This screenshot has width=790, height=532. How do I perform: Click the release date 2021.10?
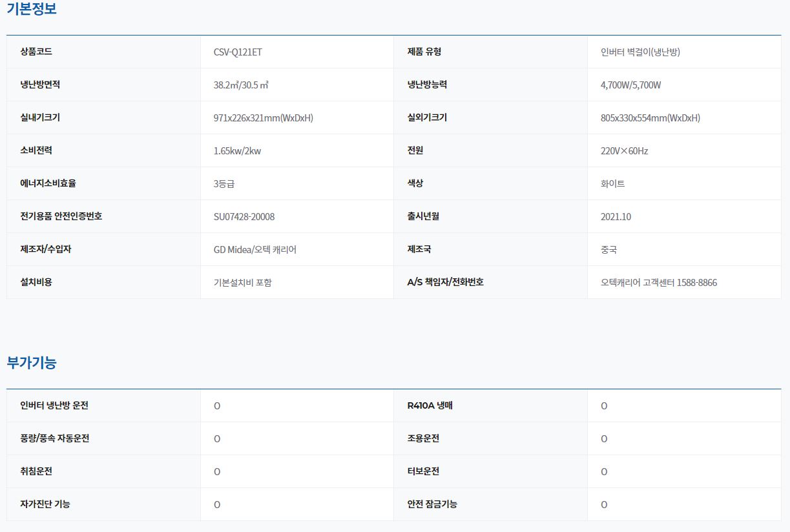click(x=616, y=217)
